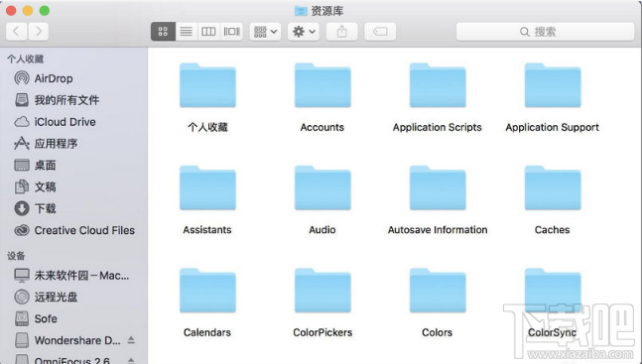The height and width of the screenshot is (364, 642).
Task: Click the yellow minimize window button
Action: 28,11
